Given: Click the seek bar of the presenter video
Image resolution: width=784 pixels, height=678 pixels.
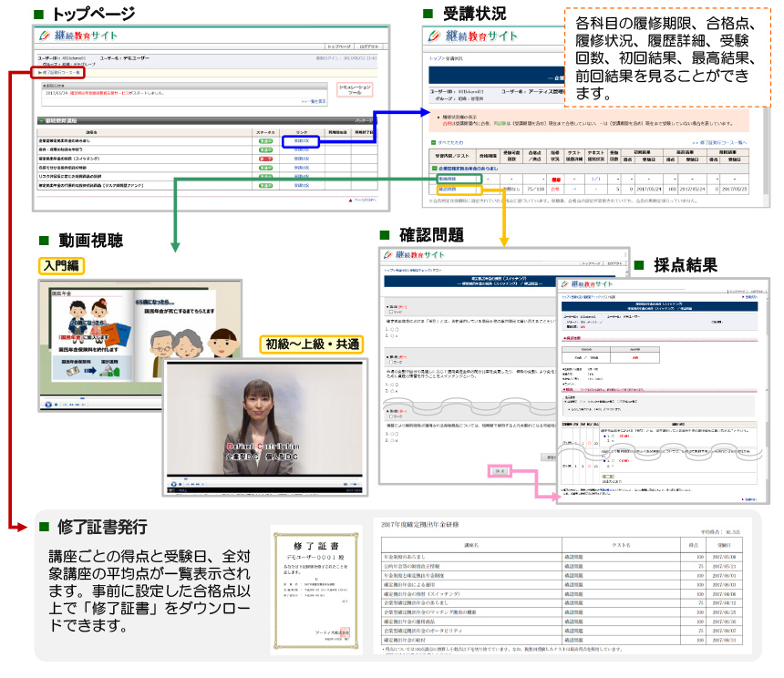Looking at the screenshot, I should click(x=264, y=478).
